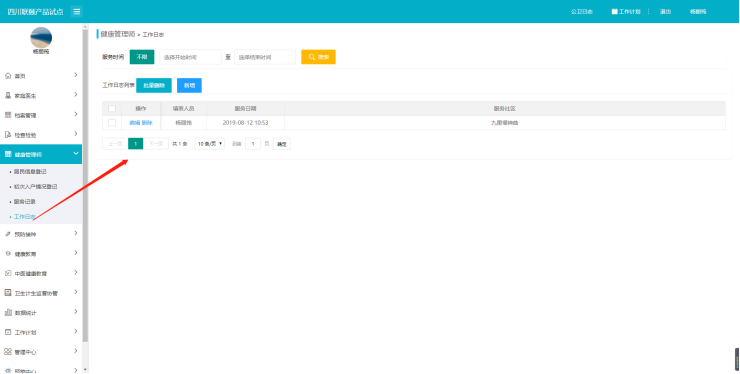Click the 批量删除 batch delete button
Screen dimensions: 740x374
point(154,85)
